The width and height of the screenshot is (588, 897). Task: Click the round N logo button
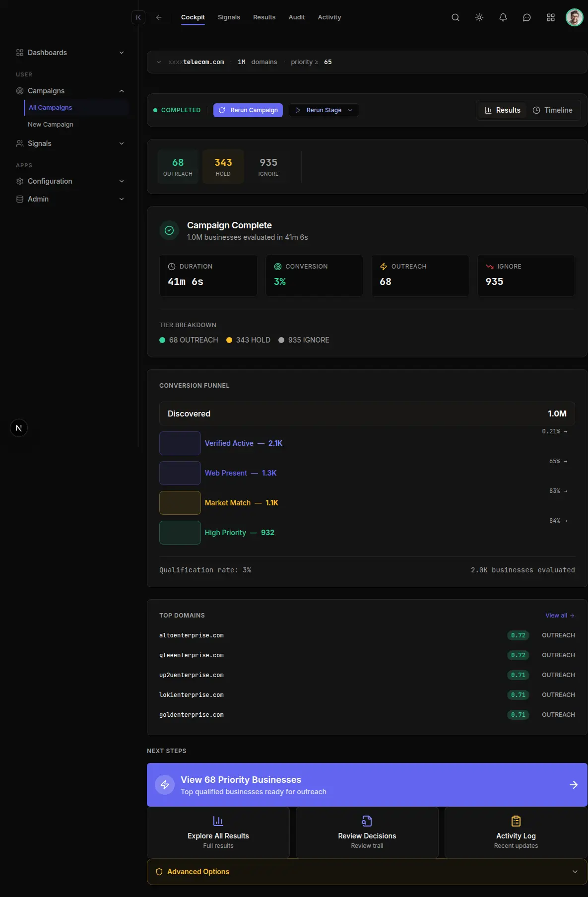pyautogui.click(x=19, y=428)
